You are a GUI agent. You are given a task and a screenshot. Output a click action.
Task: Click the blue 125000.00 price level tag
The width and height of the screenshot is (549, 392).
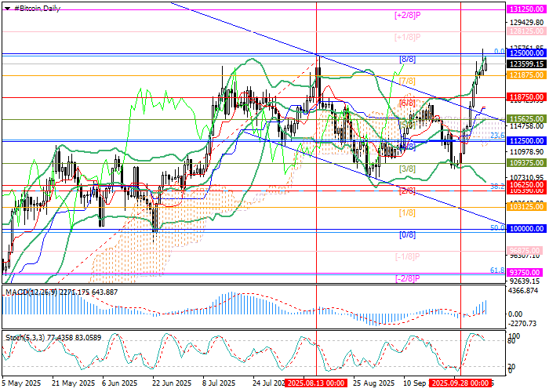525,53
